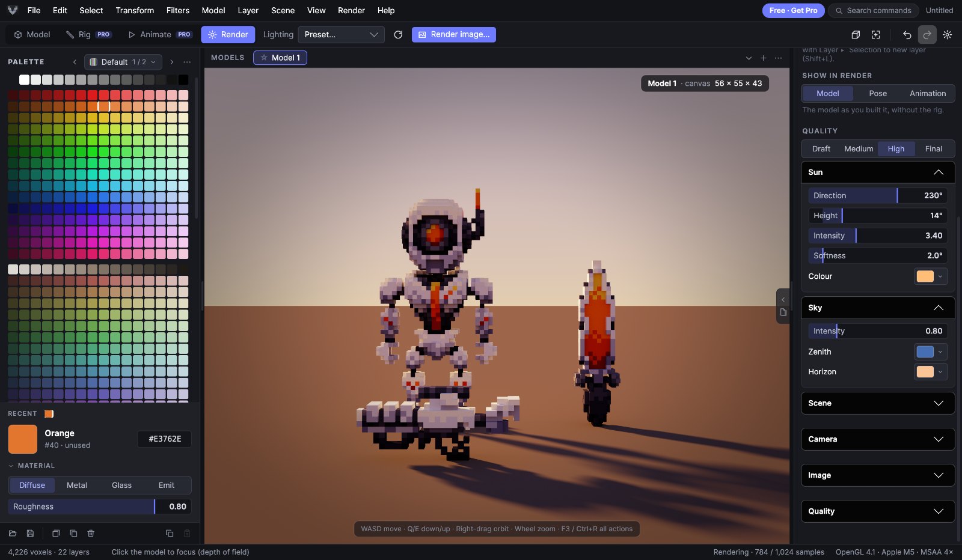
Task: Set render quality to Final
Action: tap(934, 148)
